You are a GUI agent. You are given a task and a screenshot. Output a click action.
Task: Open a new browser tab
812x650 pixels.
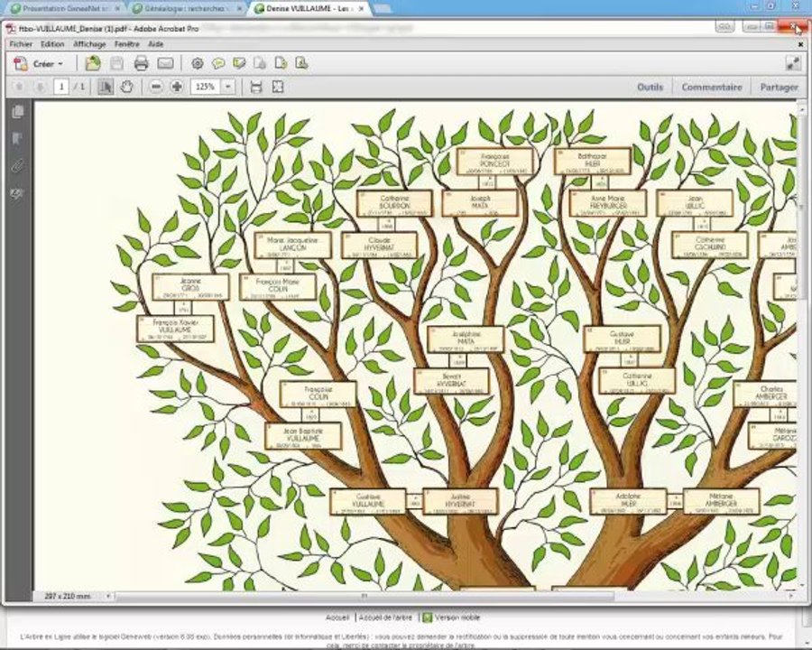(x=383, y=8)
